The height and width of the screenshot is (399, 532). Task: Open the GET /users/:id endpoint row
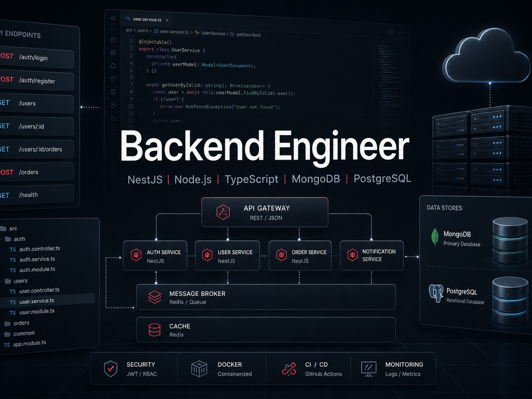[37, 126]
